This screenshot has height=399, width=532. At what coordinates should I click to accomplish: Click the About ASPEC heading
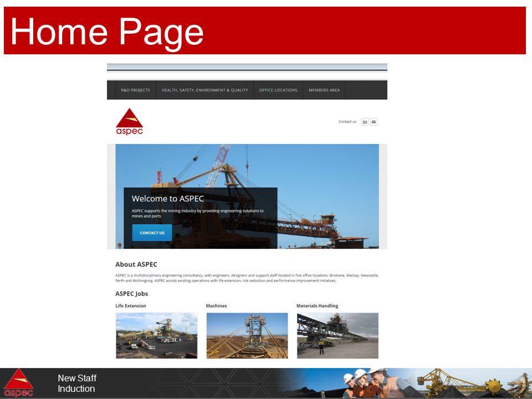click(x=136, y=264)
